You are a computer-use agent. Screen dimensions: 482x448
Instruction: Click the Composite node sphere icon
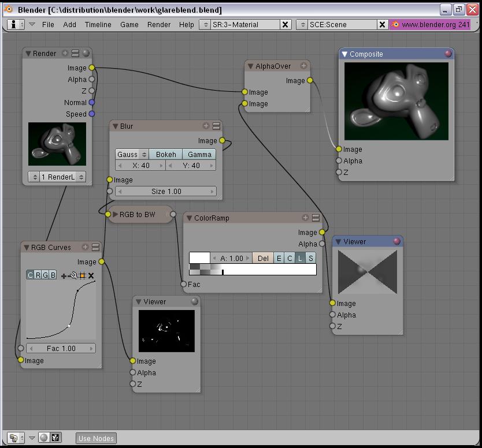448,54
